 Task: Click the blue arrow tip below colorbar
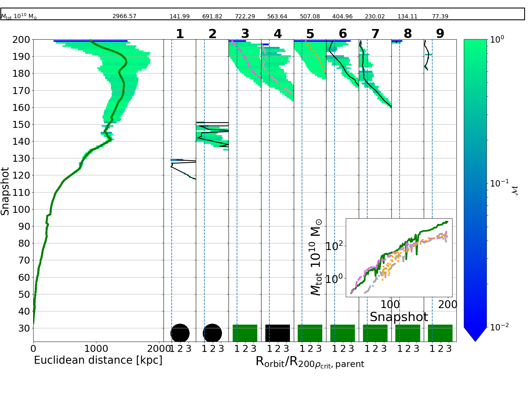(x=475, y=335)
